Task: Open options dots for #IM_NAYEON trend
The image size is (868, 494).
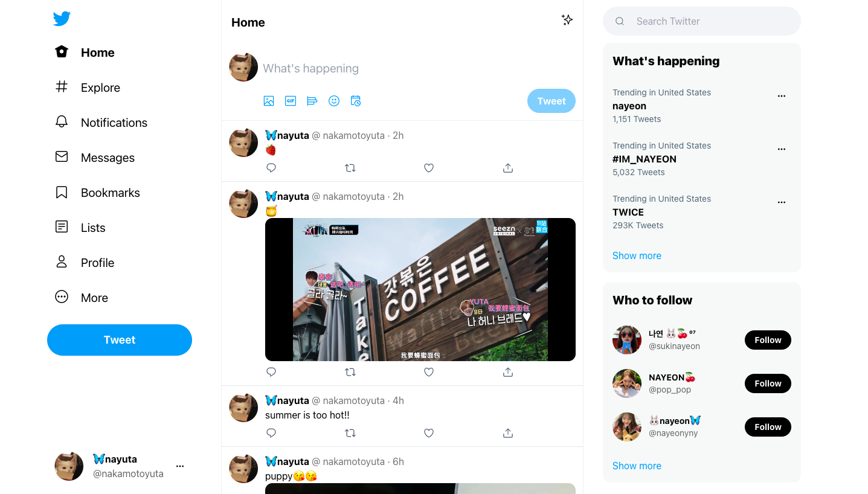Action: click(782, 149)
